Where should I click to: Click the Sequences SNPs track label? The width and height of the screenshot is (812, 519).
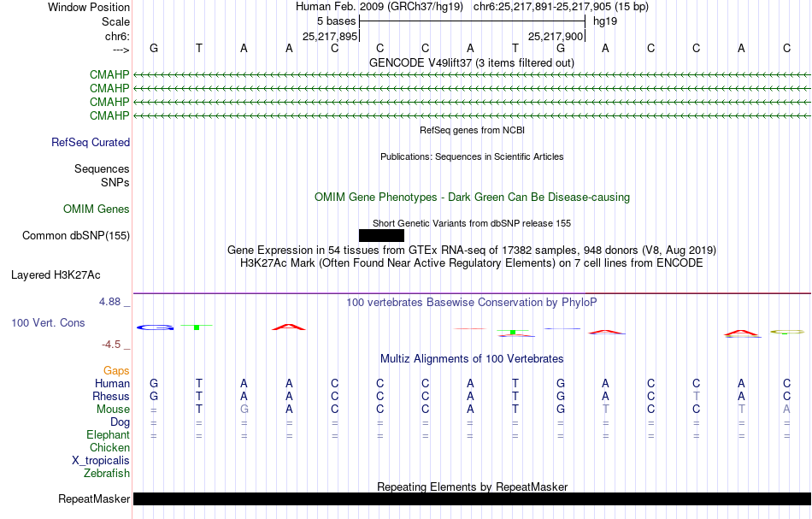click(102, 175)
